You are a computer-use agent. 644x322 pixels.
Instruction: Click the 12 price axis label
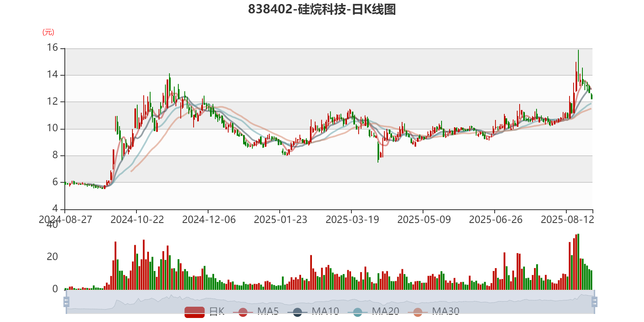52,101
